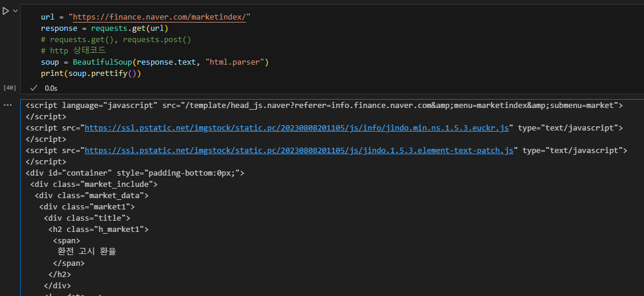Click the output line with head_js.naver script
Screen dimensions: 644x296
324,105
